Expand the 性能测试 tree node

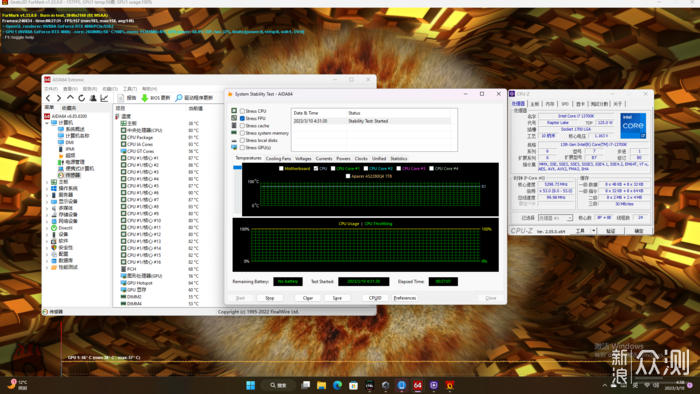point(47,267)
